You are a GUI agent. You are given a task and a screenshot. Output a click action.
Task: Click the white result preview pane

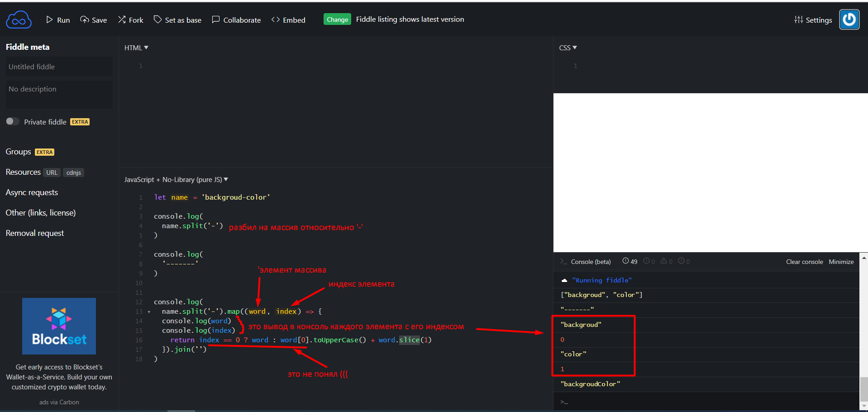[x=711, y=172]
